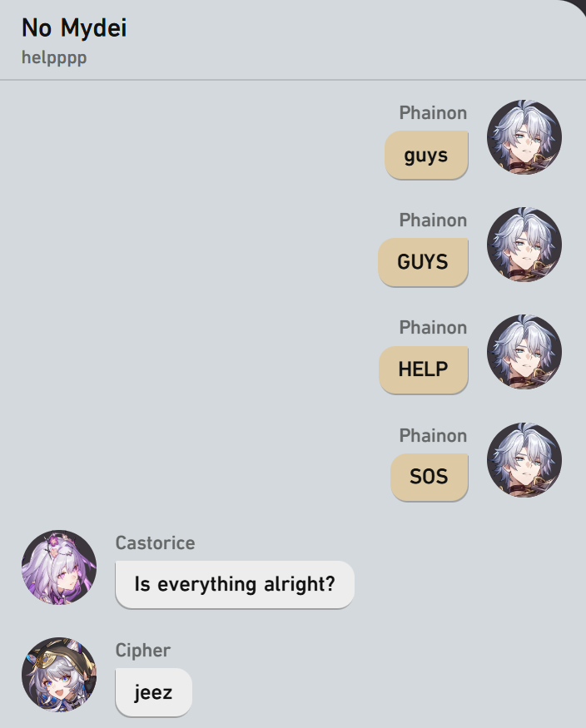Click the "Is everything alright?" message bubble
Image resolution: width=586 pixels, height=728 pixels.
[x=235, y=584]
